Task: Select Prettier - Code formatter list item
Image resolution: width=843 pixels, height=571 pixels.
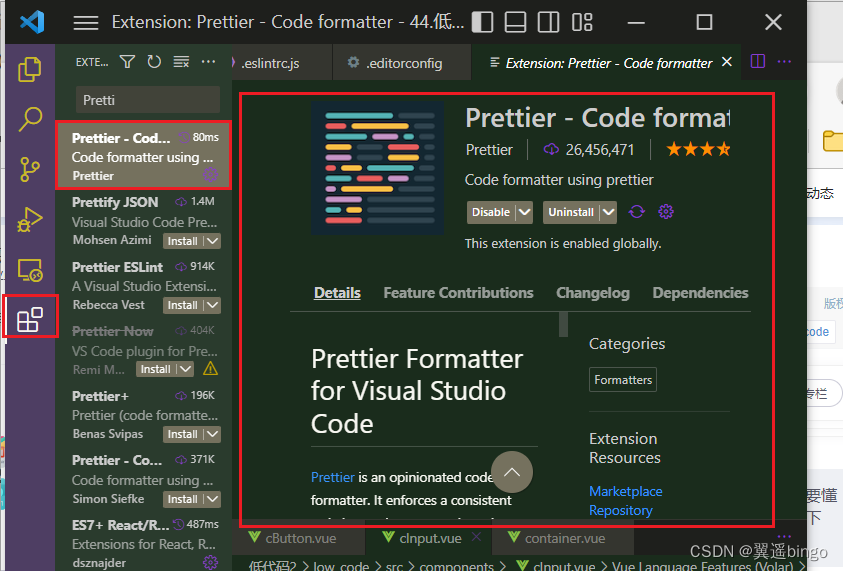Action: [144, 155]
